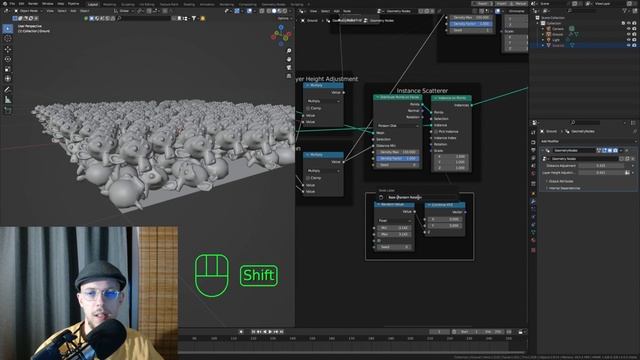
Task: Open the Render menu
Action: (x=33, y=4)
